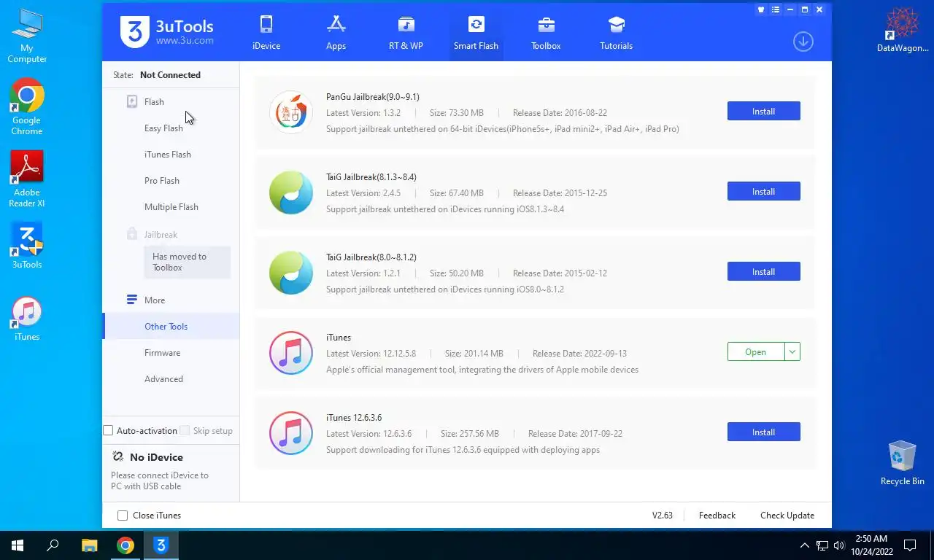Screen dimensions: 934x560
Task: Open the downloads manager arrow icon
Action: (x=803, y=42)
